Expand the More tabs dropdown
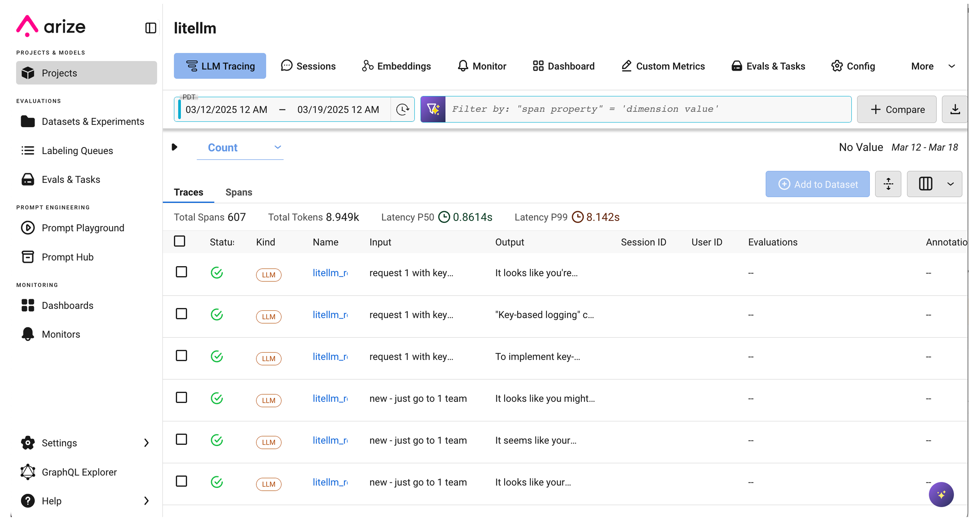 click(x=932, y=66)
